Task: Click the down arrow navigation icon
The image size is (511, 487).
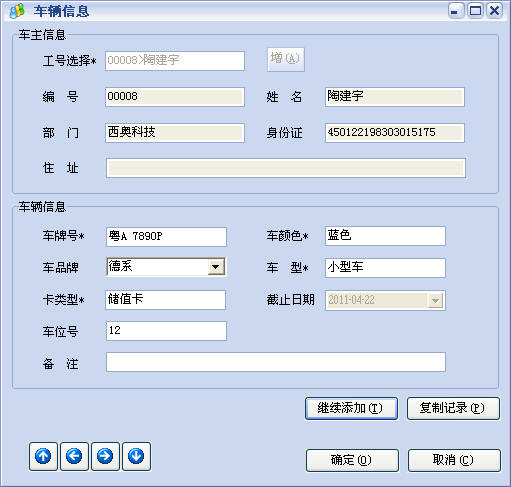Action: point(136,456)
